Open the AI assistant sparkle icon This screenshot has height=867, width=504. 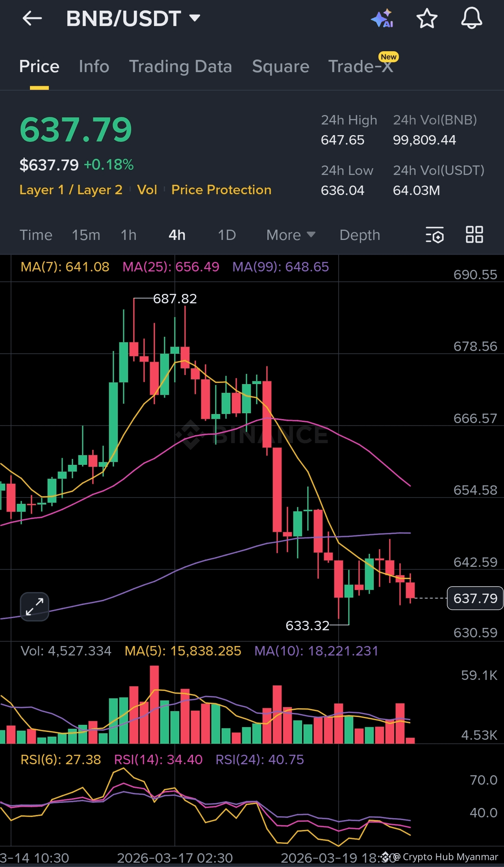click(382, 18)
